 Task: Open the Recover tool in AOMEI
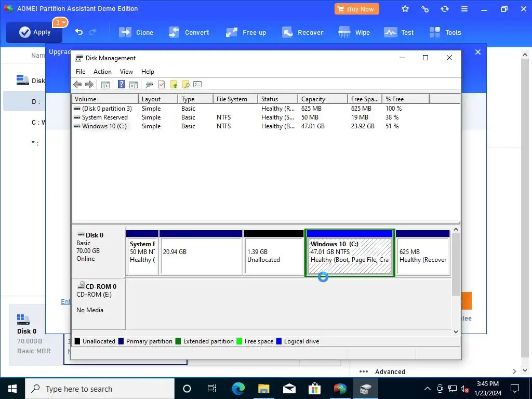(303, 33)
